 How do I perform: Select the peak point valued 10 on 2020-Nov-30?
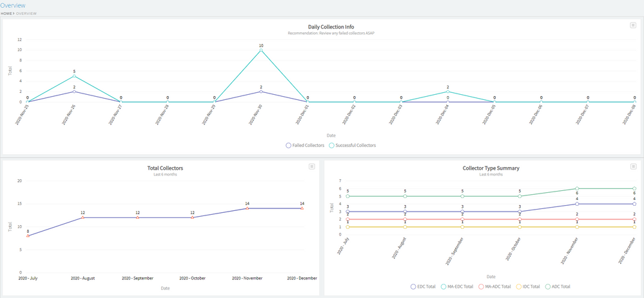[261, 50]
